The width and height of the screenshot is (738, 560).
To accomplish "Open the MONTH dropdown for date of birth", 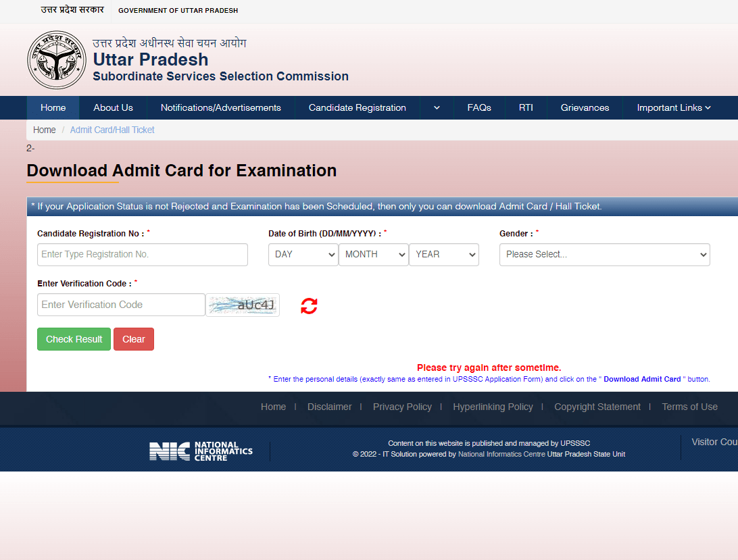I will [x=374, y=255].
